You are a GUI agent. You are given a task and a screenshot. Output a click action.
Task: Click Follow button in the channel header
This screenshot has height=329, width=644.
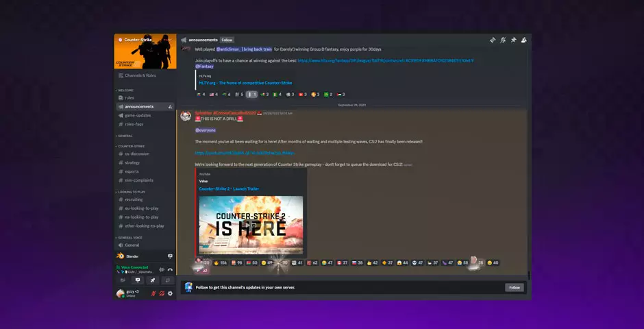point(227,40)
